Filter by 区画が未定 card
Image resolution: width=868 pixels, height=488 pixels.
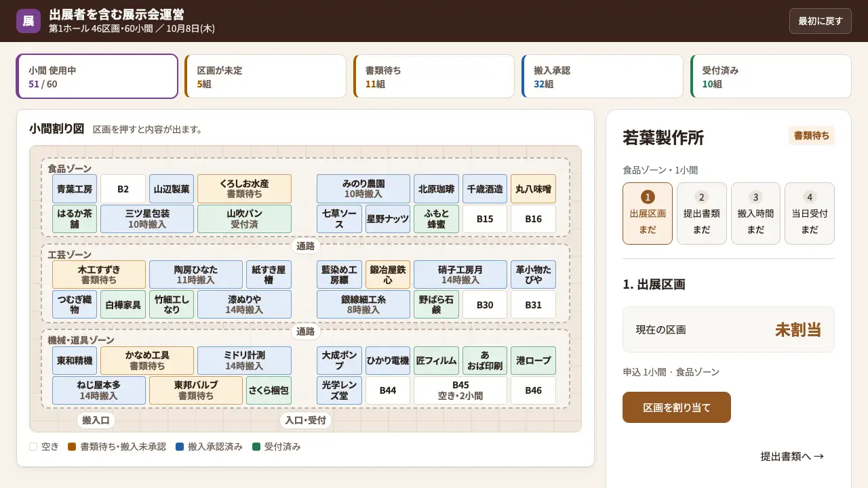coord(265,77)
